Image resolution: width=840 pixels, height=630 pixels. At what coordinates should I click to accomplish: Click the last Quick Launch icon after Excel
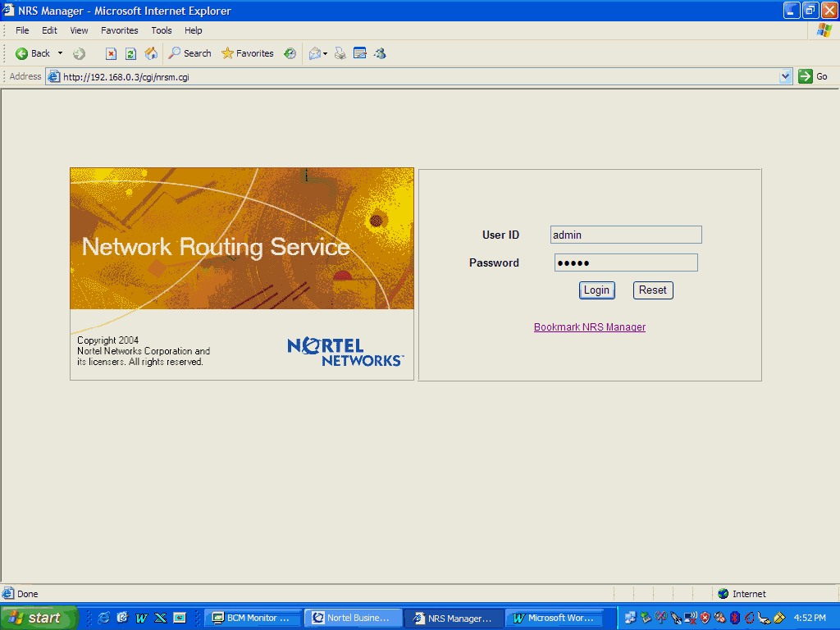coord(180,618)
